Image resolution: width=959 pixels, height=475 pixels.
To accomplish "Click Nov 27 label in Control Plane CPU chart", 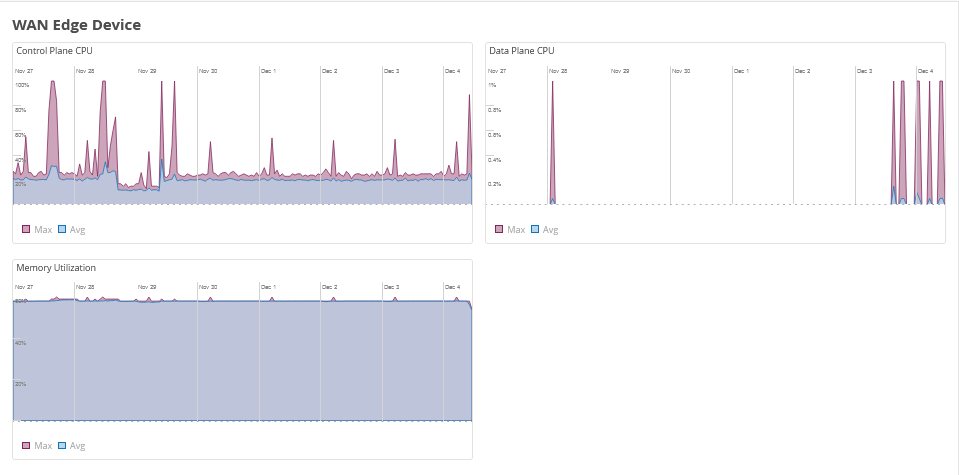I will 24,71.
